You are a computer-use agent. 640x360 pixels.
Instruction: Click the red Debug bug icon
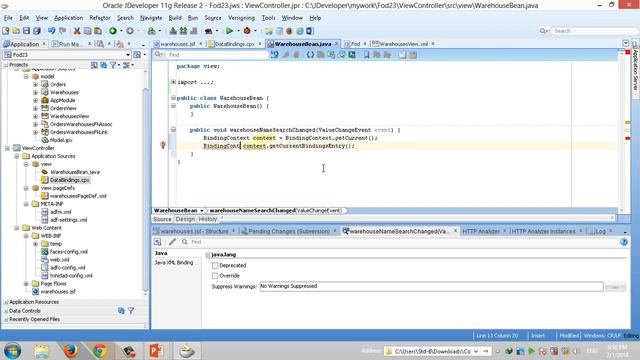tap(247, 31)
